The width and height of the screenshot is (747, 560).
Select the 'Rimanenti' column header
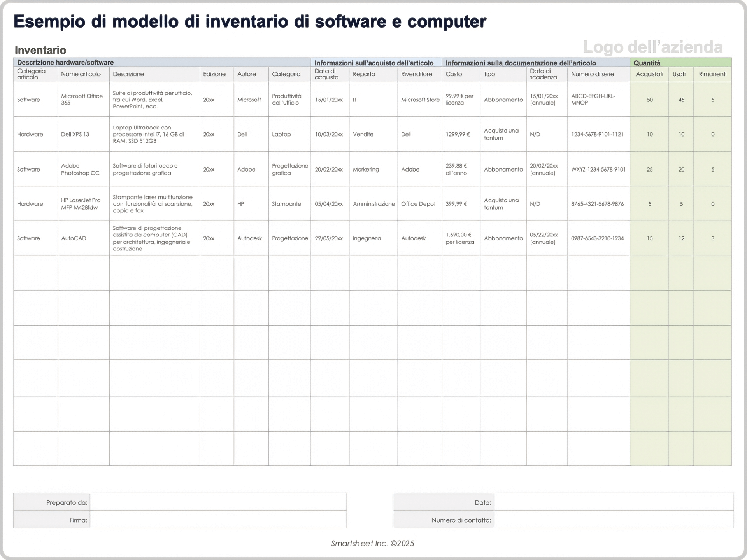(x=713, y=74)
